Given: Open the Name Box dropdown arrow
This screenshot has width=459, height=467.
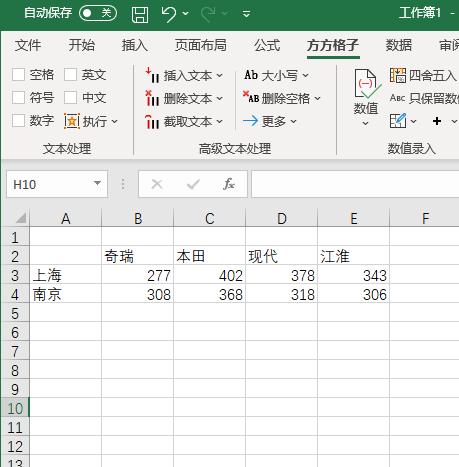Looking at the screenshot, I should tap(97, 183).
